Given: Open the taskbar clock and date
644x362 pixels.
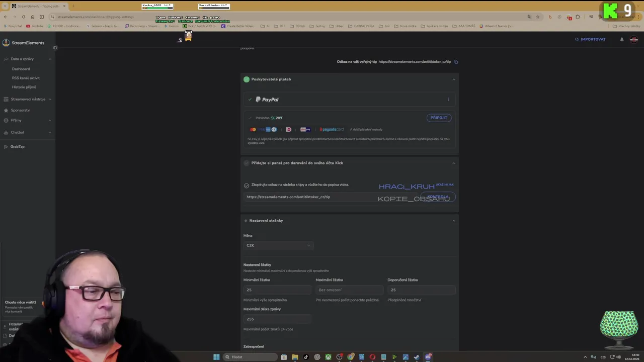Looking at the screenshot, I should 631,357.
